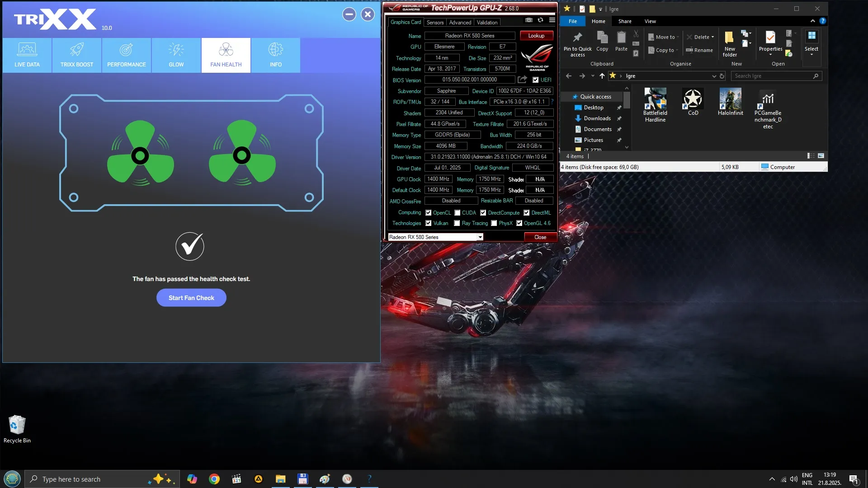868x488 pixels.
Task: Open the Performance target tab
Action: (127, 55)
